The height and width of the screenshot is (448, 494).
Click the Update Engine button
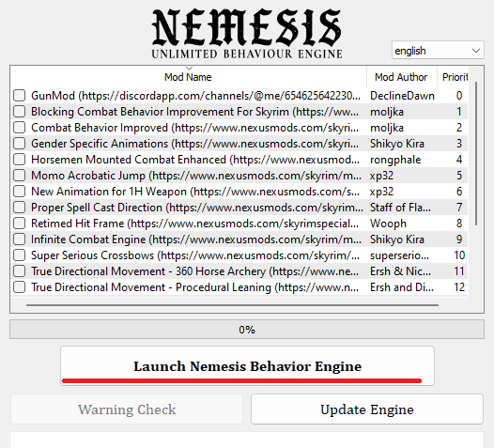coord(367,409)
